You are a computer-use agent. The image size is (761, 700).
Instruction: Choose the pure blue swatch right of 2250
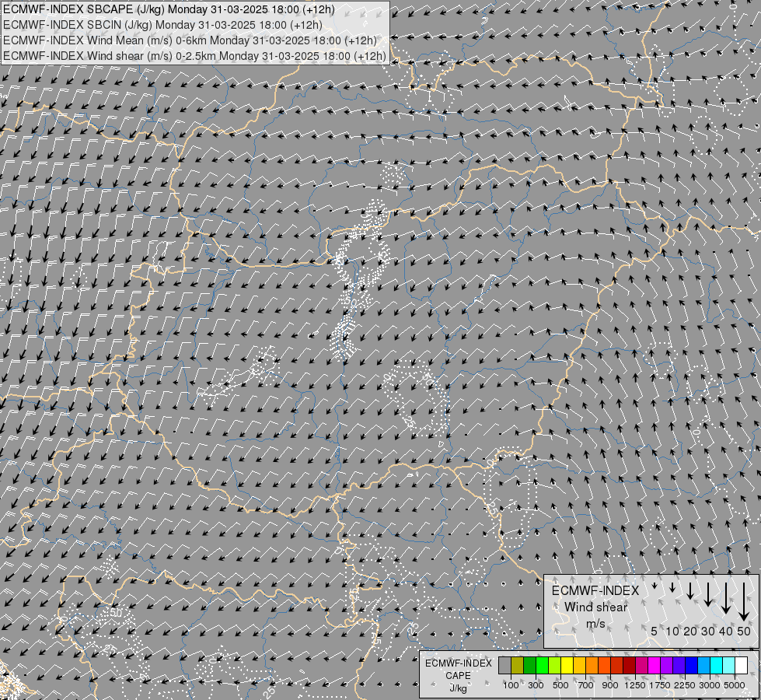pyautogui.click(x=692, y=666)
